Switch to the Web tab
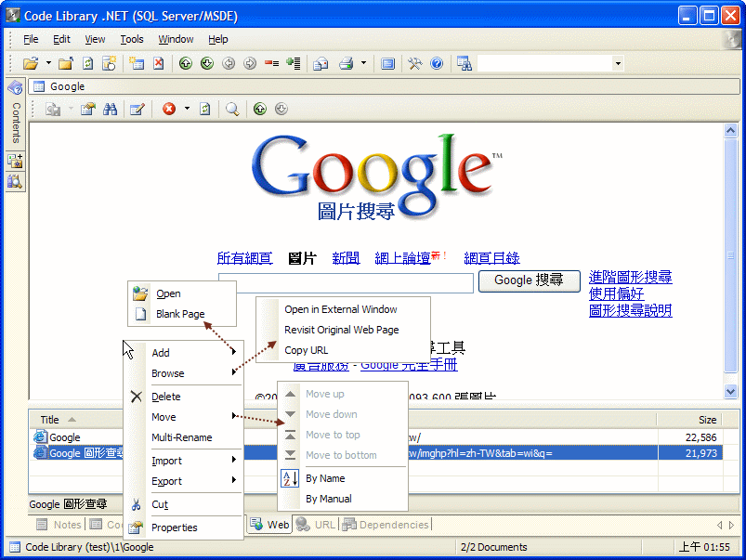The height and width of the screenshot is (560, 746). 269,525
